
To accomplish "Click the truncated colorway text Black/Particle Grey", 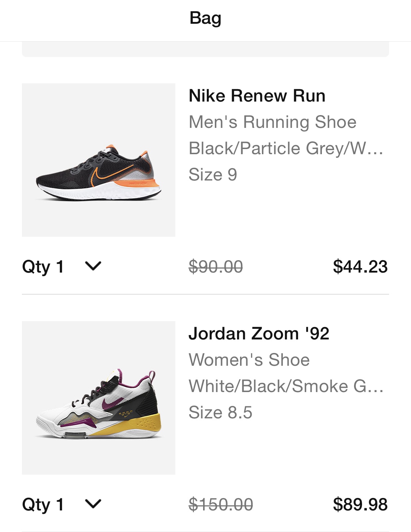I will click(286, 148).
